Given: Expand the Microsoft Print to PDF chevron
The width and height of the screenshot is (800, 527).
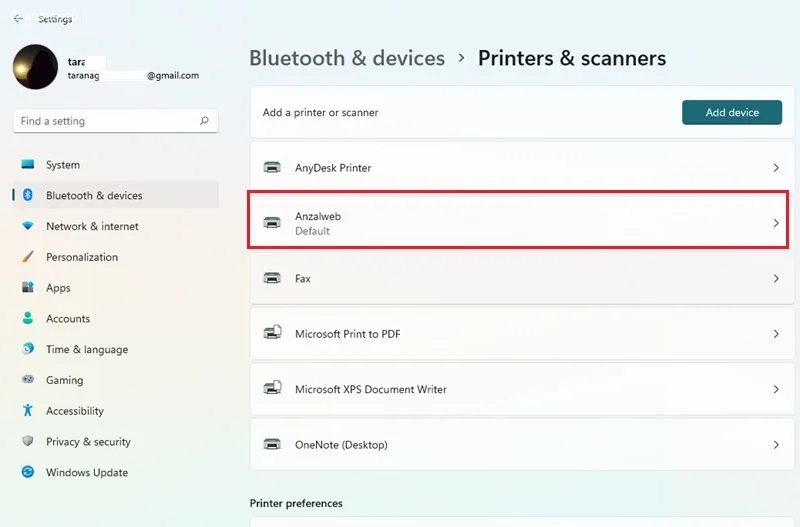Looking at the screenshot, I should [x=776, y=334].
